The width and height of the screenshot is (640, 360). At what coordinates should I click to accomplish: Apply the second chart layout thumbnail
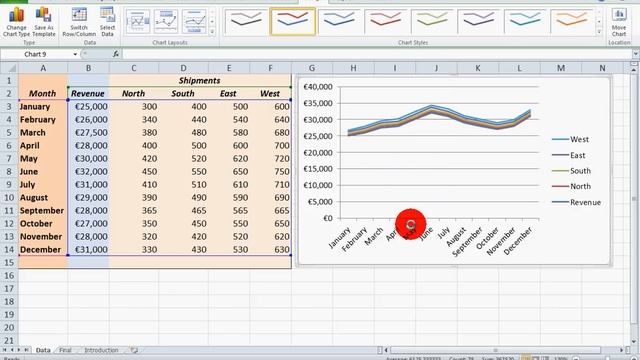pyautogui.click(x=166, y=21)
